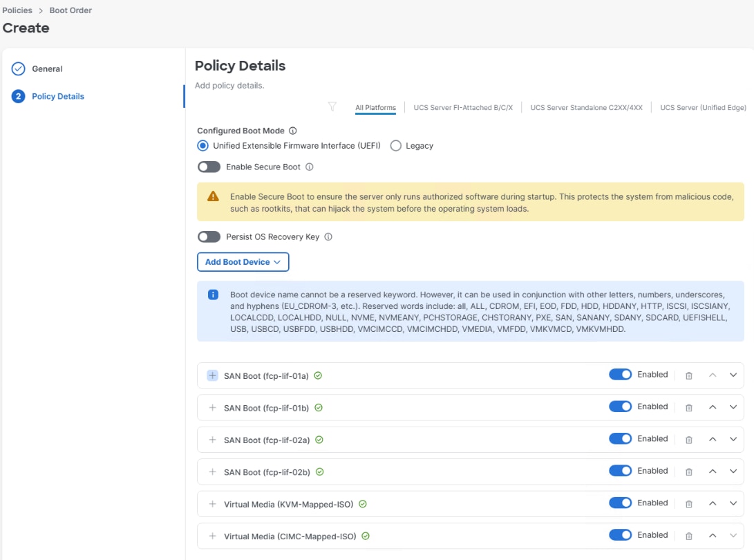Move Virtual Media (KVM-Mapped-ISO) up
The height and width of the screenshot is (560, 754).
pos(713,504)
